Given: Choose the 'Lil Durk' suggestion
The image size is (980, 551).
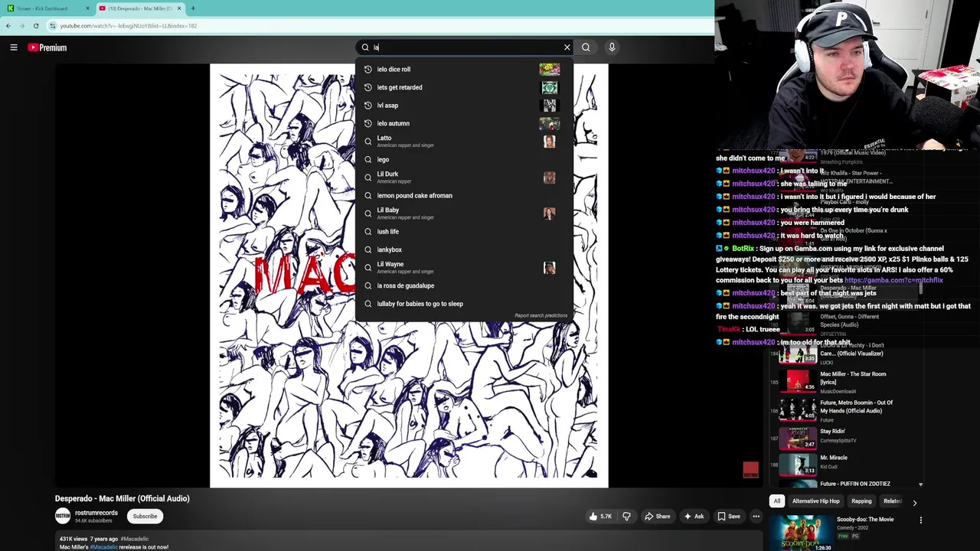Looking at the screenshot, I should tap(464, 178).
